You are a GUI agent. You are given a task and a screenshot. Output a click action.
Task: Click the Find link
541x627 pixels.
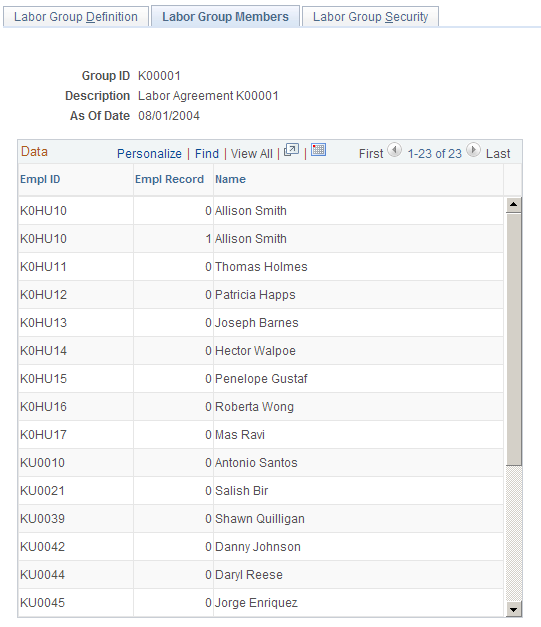(x=207, y=154)
